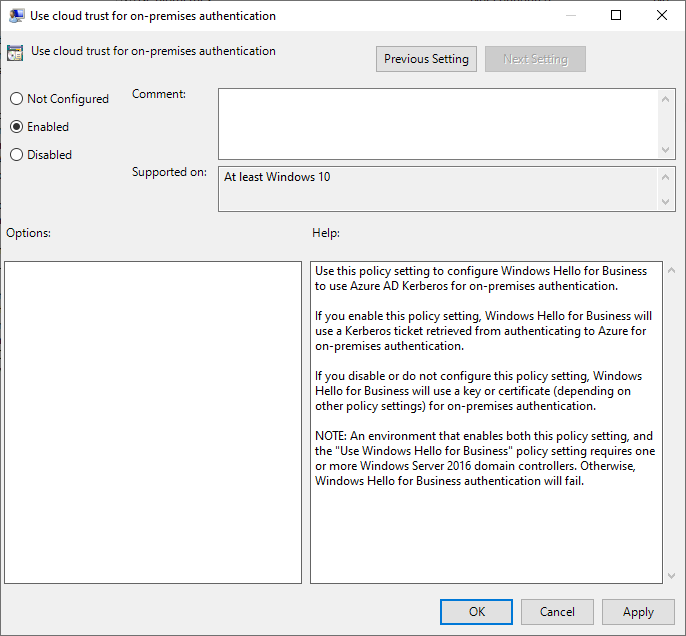
Task: Click Apply to save the policy
Action: [x=638, y=612]
